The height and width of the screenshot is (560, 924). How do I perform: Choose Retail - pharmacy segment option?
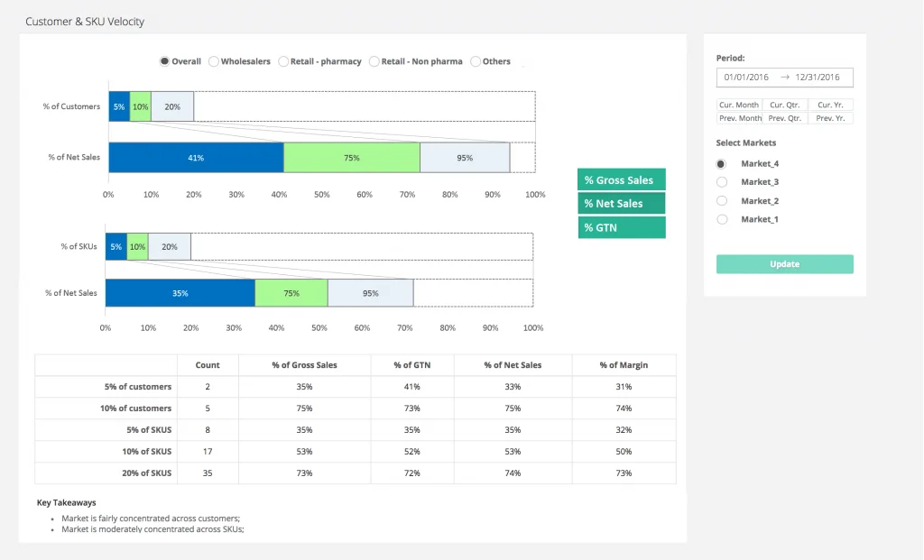point(283,61)
